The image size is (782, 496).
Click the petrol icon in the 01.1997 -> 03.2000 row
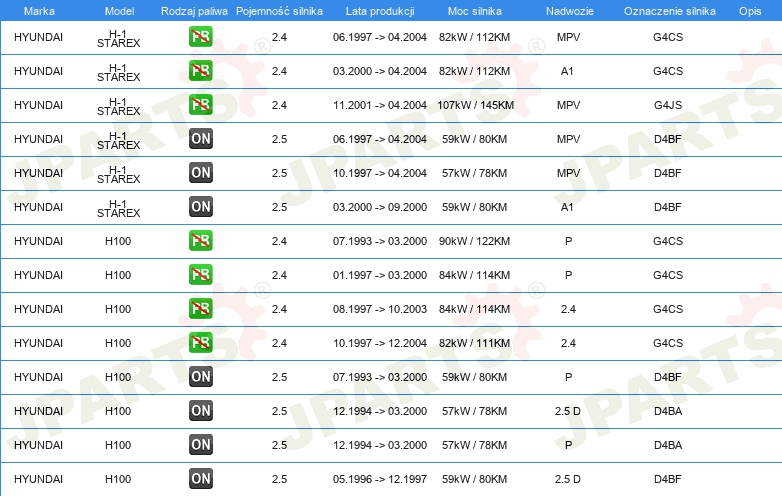[x=200, y=275]
